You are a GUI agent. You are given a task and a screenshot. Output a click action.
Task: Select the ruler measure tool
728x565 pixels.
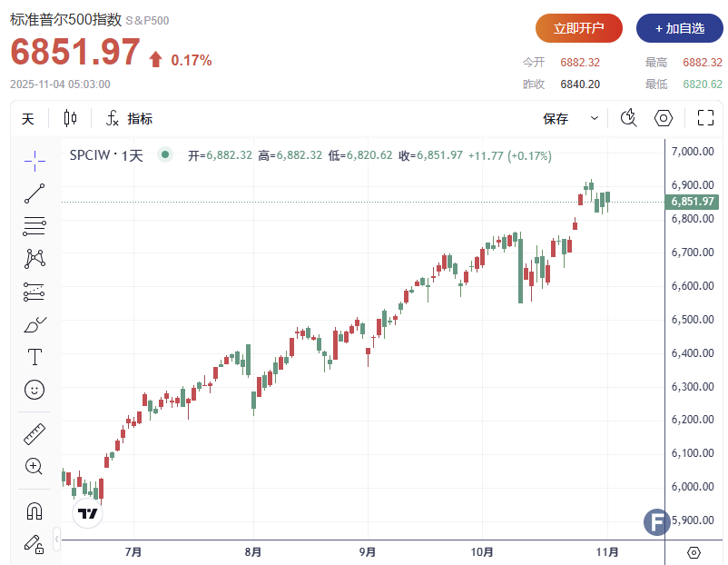pyautogui.click(x=34, y=434)
